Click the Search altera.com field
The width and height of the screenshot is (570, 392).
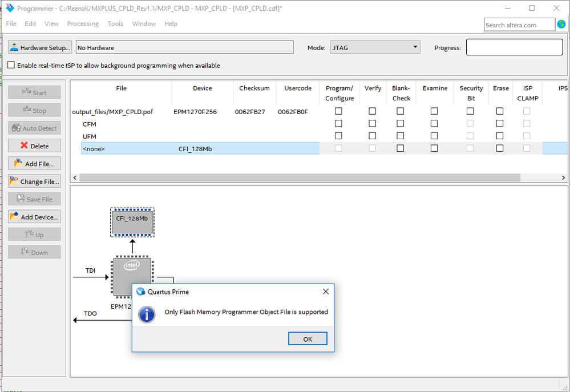point(519,25)
